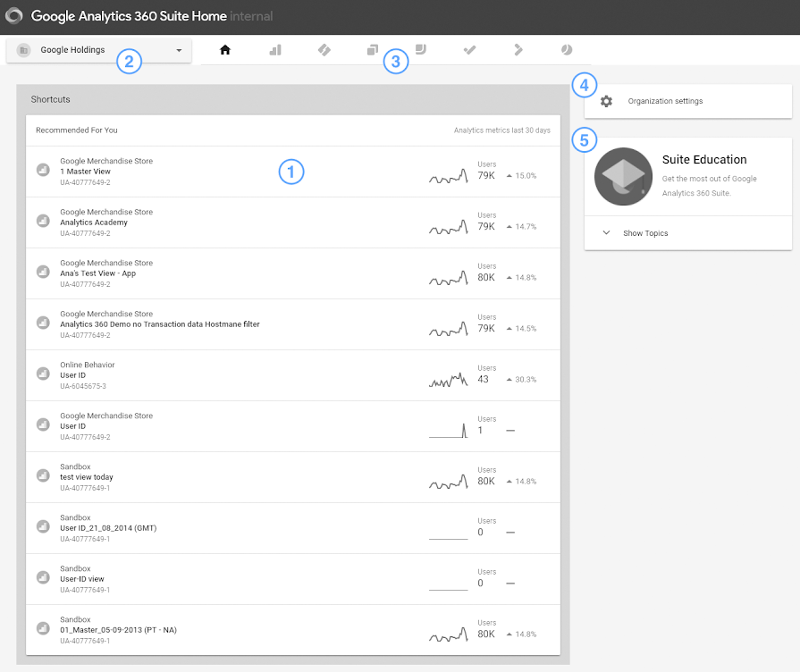
Task: Click analytics icon beside Online Behavior
Action: pyautogui.click(x=43, y=374)
